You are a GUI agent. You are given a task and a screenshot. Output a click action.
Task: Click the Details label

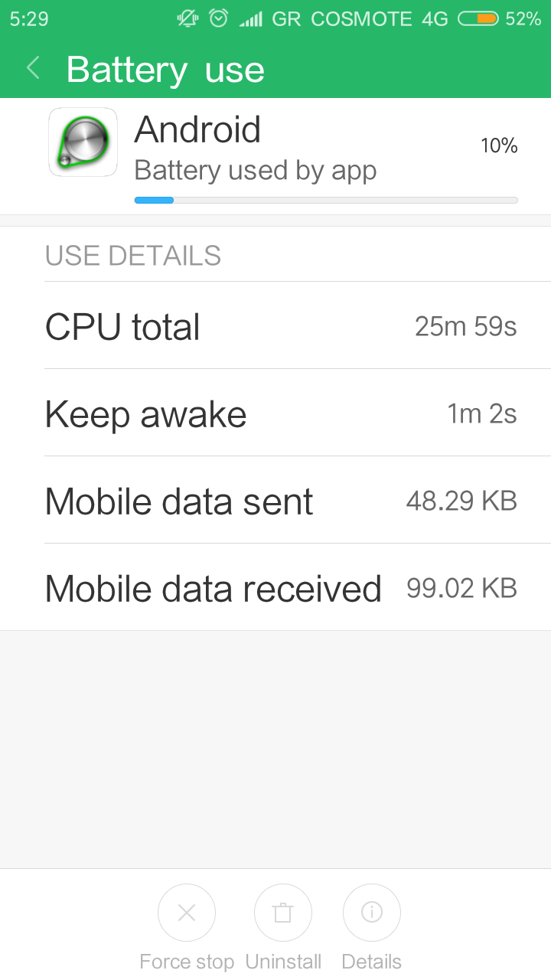click(x=372, y=962)
